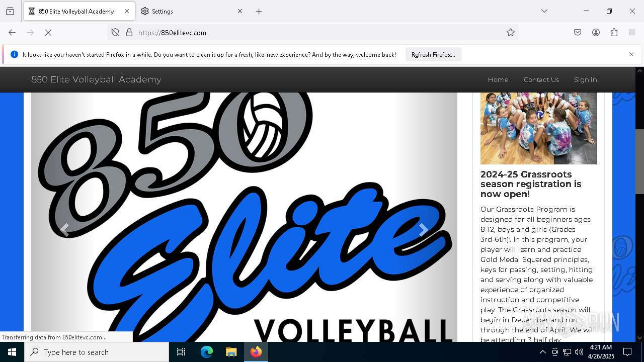Open Firefox View recent browsing icon
The height and width of the screenshot is (362, 644).
tap(10, 11)
